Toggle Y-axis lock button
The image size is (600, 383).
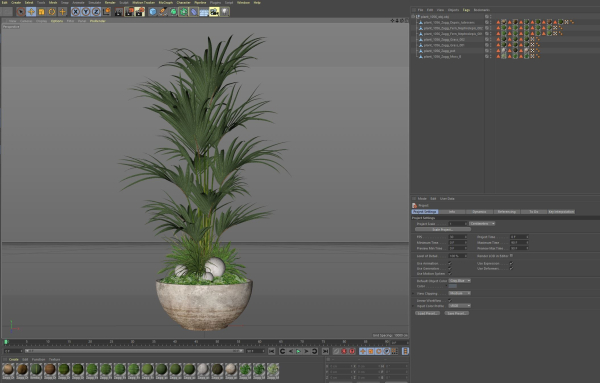tap(86, 12)
